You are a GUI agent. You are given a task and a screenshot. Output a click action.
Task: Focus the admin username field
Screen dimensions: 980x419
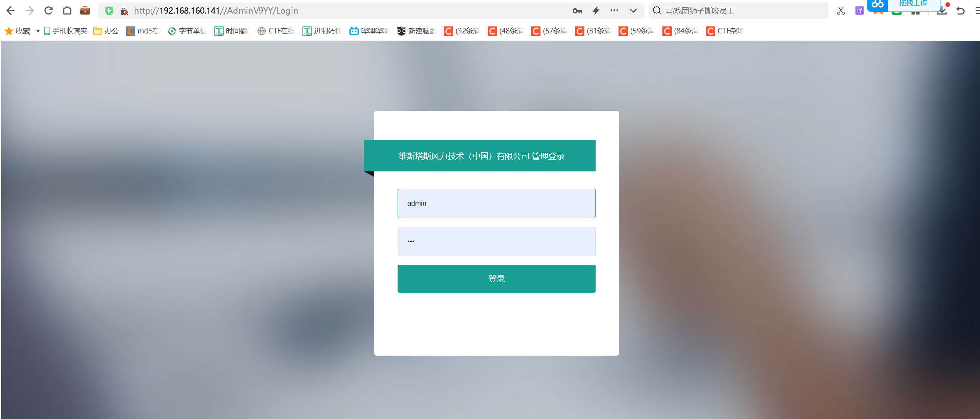point(496,203)
